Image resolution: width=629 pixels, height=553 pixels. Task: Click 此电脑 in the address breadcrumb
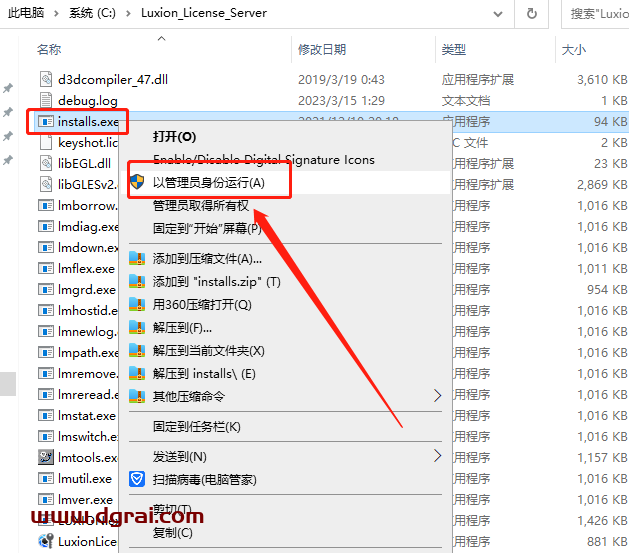click(x=26, y=13)
